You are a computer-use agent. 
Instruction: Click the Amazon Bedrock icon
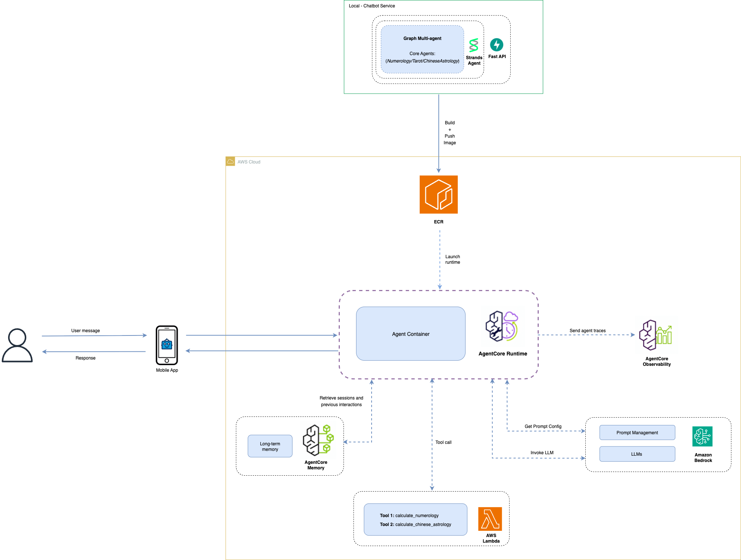[702, 436]
